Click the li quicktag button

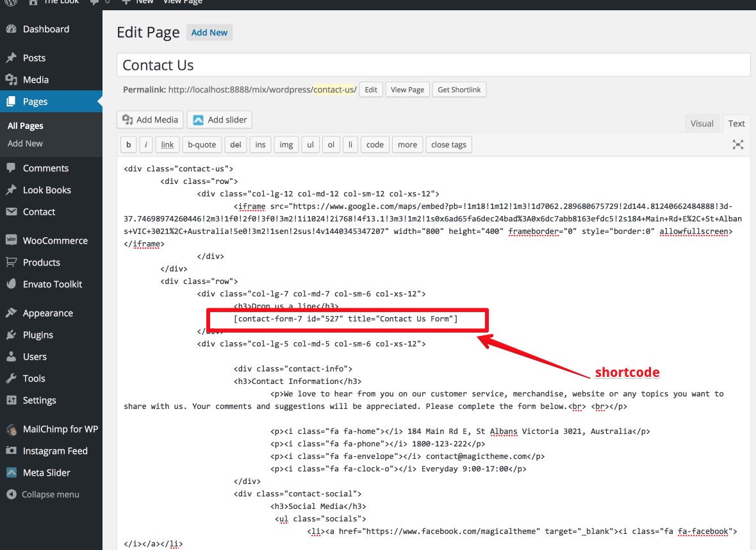350,145
